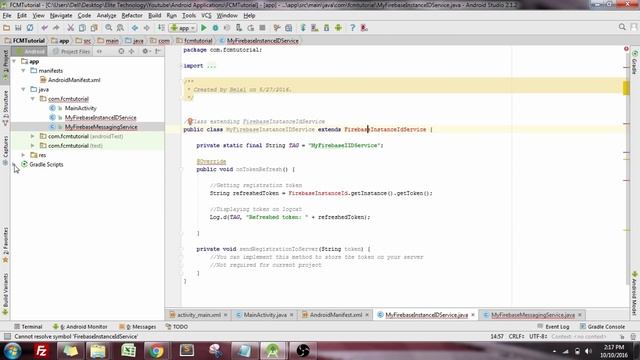This screenshot has height=360, width=640.
Task: Open the Event Log panel
Action: [553, 327]
